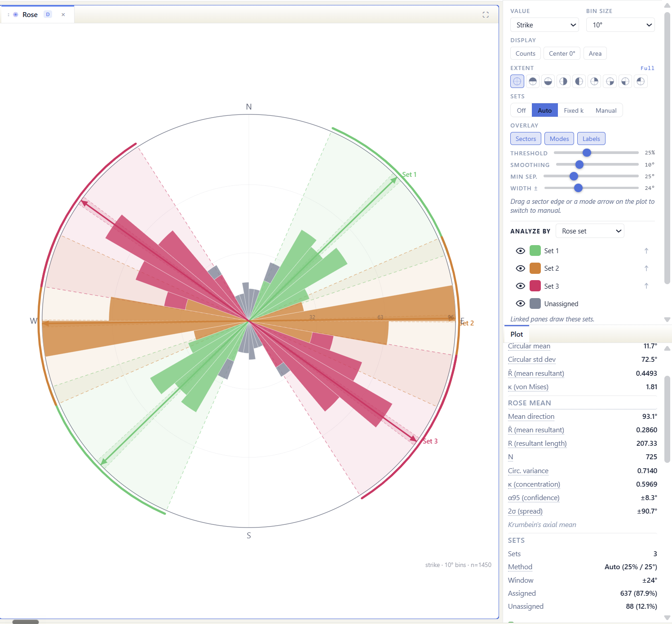Click the horizontal scrollbar thumb at bottom
This screenshot has width=672, height=624.
coord(26,622)
